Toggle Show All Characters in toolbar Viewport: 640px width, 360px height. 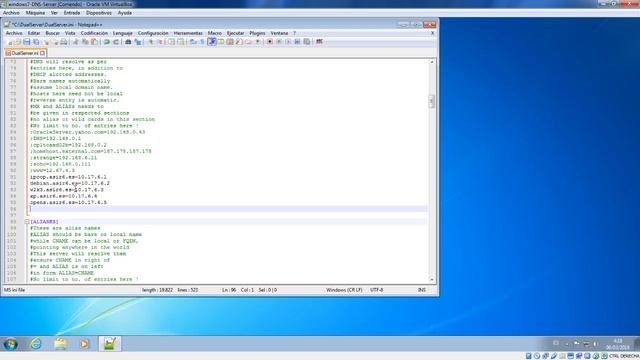[202, 42]
